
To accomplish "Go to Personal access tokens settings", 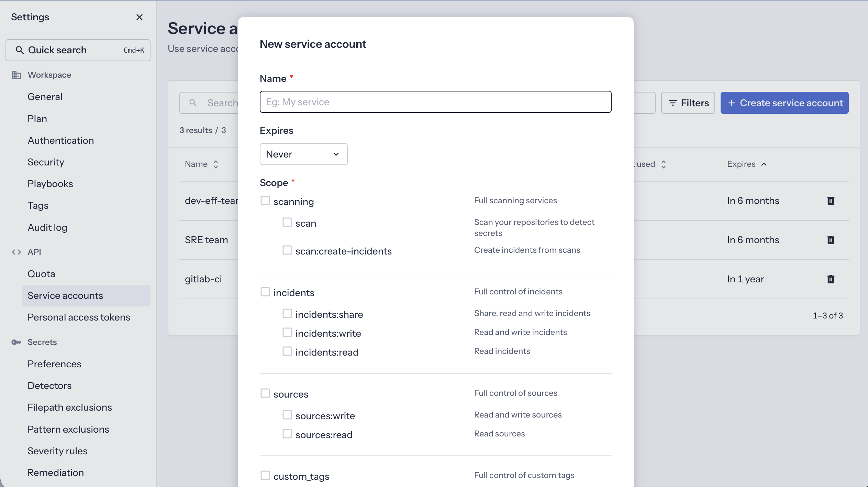I will coord(79,317).
